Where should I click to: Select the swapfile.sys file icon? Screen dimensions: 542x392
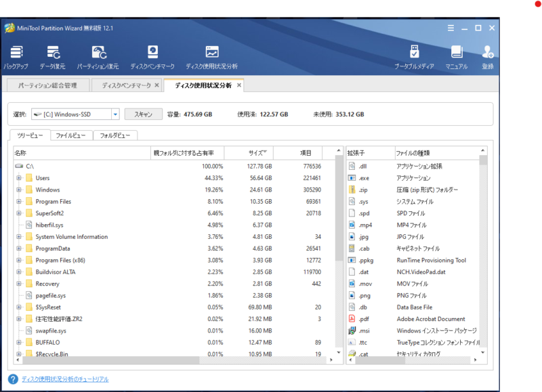[29, 330]
